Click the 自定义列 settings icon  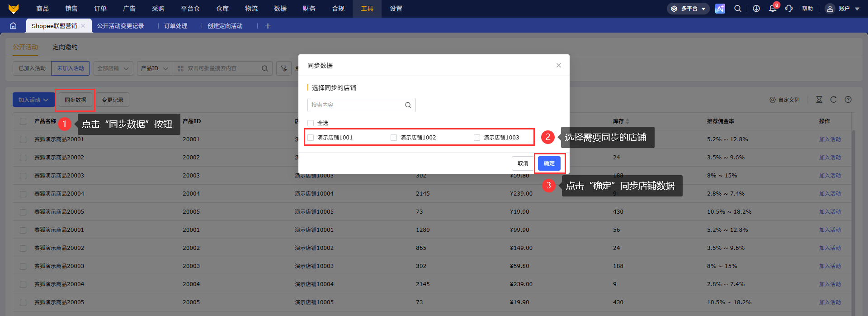(x=773, y=100)
